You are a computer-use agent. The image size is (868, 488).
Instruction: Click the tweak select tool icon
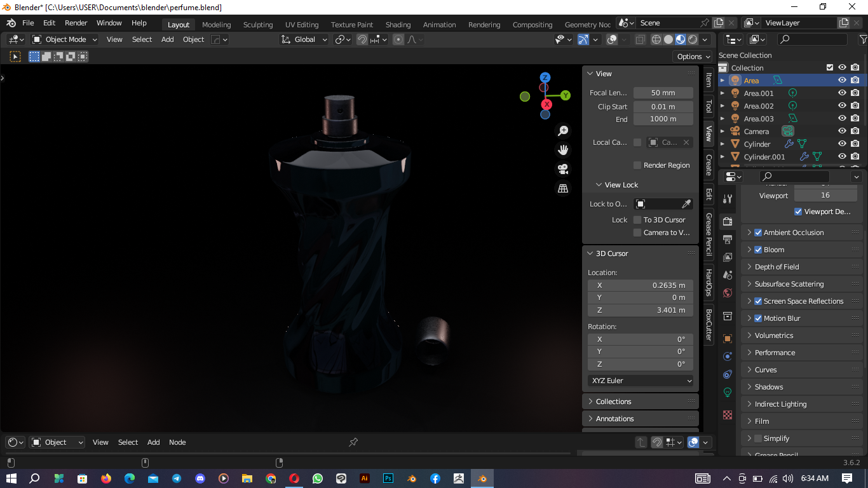pos(15,57)
